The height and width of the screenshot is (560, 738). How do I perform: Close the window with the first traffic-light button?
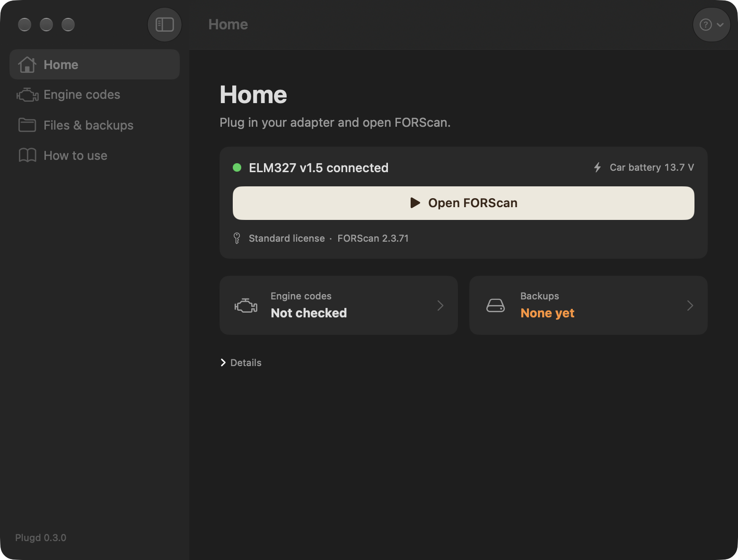tap(25, 25)
